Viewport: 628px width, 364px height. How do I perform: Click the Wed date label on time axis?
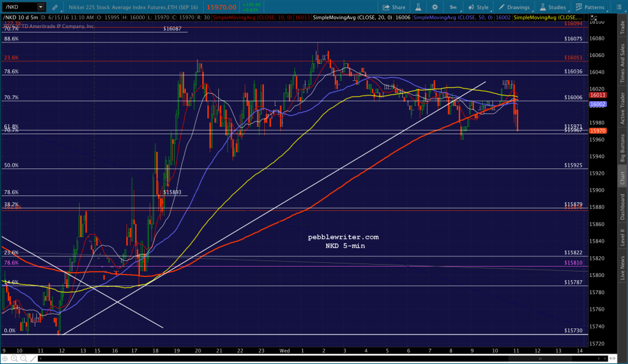tap(285, 351)
